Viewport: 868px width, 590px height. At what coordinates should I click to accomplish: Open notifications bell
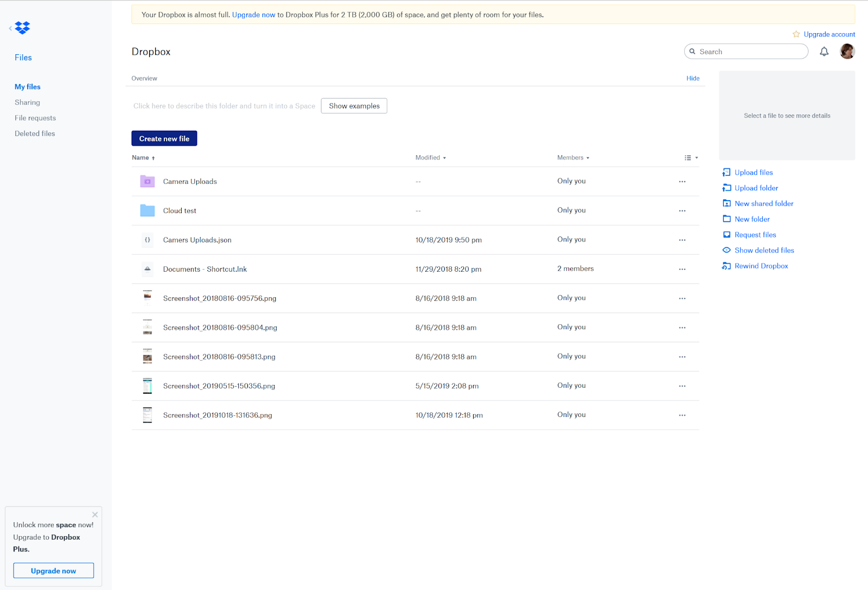click(824, 52)
